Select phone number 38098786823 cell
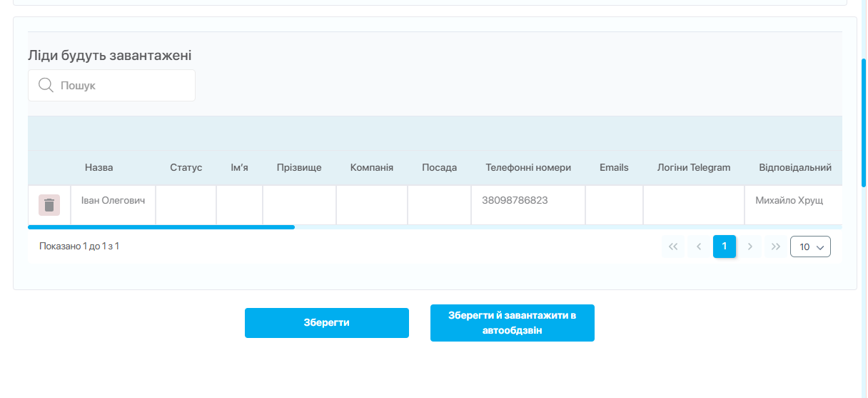The image size is (868, 398). (528, 205)
